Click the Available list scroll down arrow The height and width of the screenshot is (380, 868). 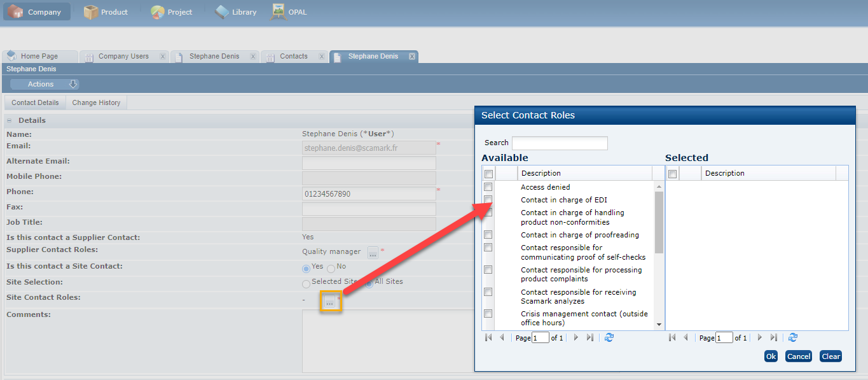point(659,325)
